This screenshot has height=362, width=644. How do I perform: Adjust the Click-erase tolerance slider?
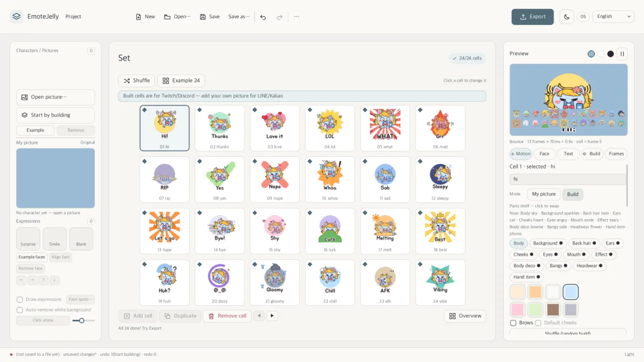(x=84, y=320)
